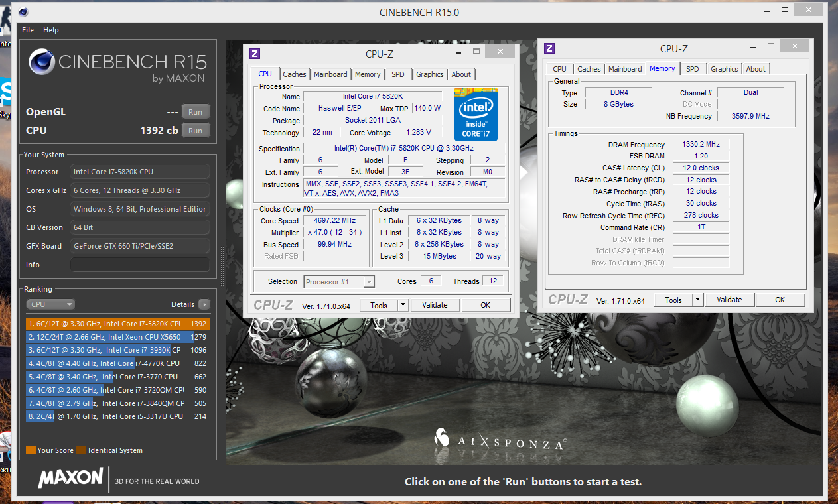
Task: Select ranking row Intel Core i5-3317U
Action: click(117, 416)
